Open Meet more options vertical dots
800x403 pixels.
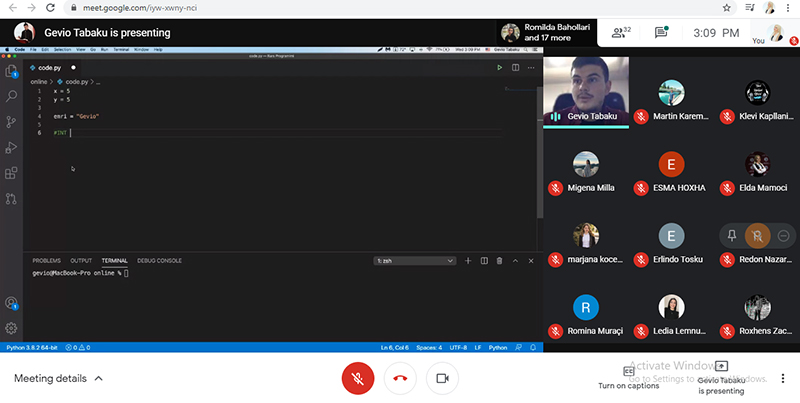(783, 378)
